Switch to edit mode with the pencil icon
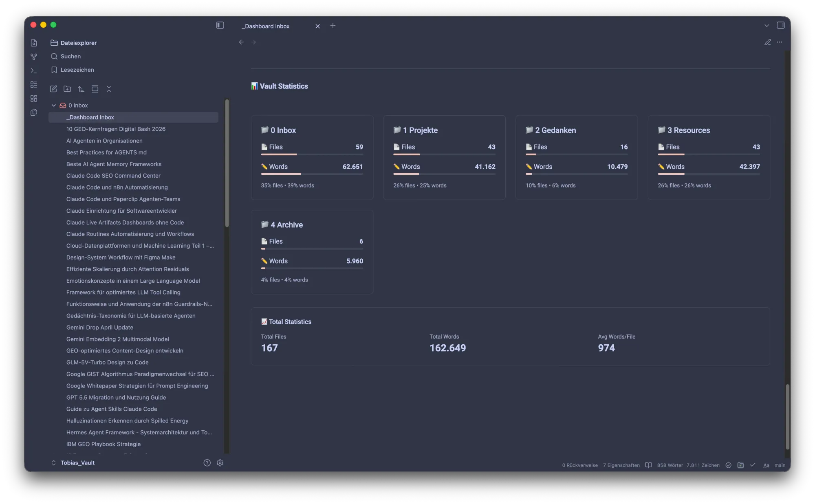 pos(767,42)
